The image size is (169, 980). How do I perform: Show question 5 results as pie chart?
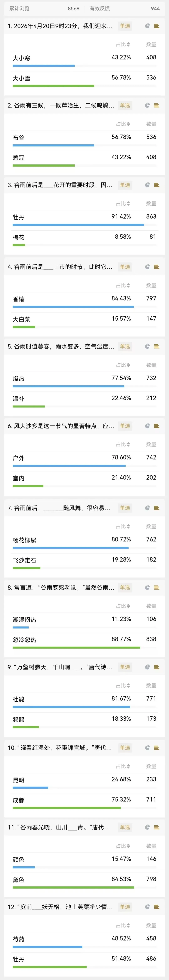tap(147, 346)
